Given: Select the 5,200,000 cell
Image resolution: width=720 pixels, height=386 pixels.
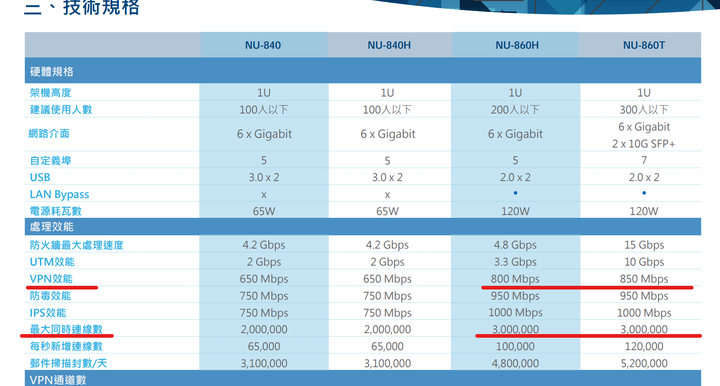Looking at the screenshot, I should [x=644, y=363].
